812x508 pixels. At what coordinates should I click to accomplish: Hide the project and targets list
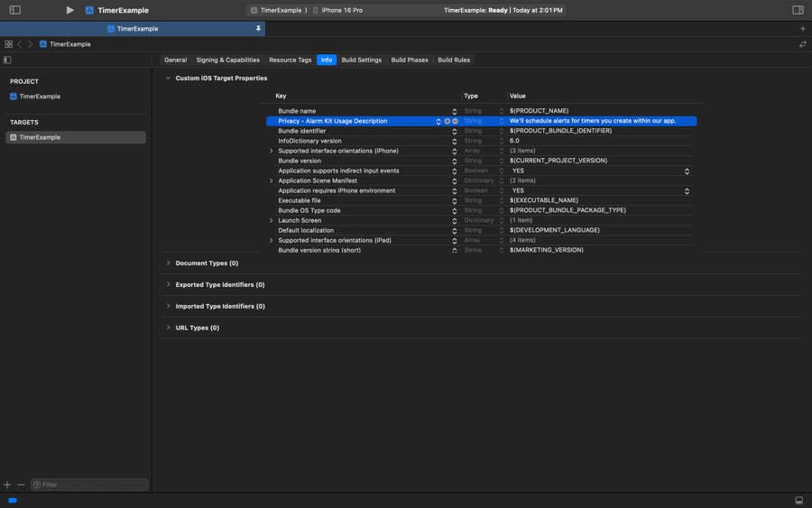(x=7, y=60)
